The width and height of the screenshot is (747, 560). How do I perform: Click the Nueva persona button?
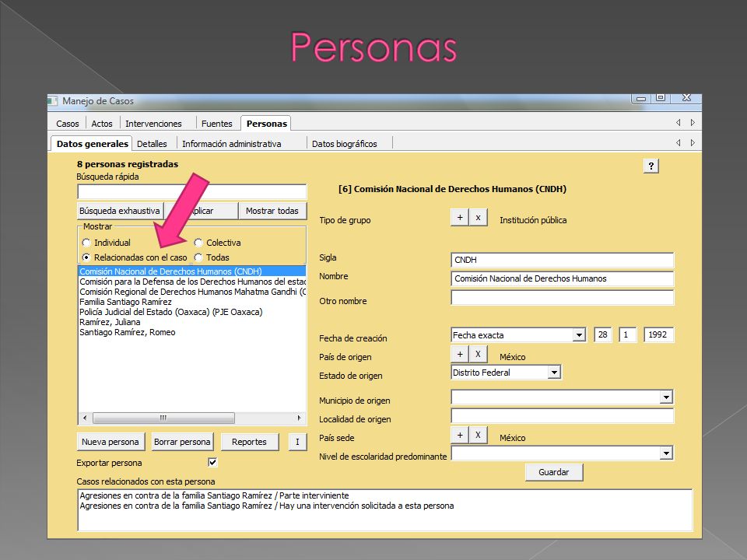tap(110, 442)
